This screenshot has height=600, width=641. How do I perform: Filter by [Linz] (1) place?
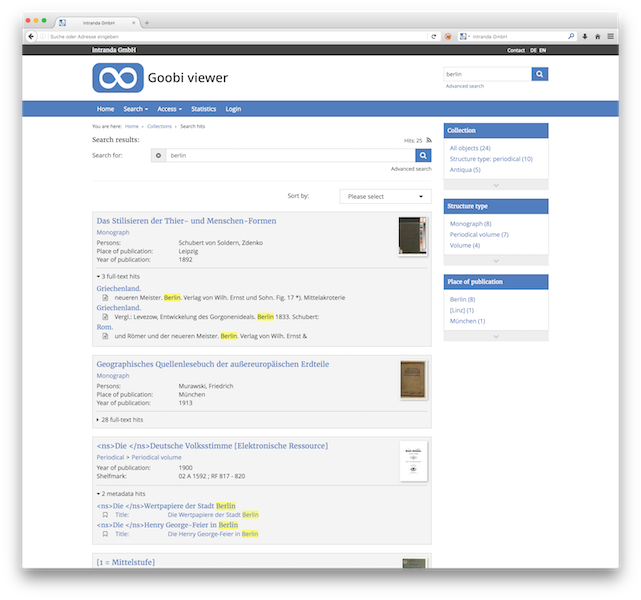tap(462, 310)
